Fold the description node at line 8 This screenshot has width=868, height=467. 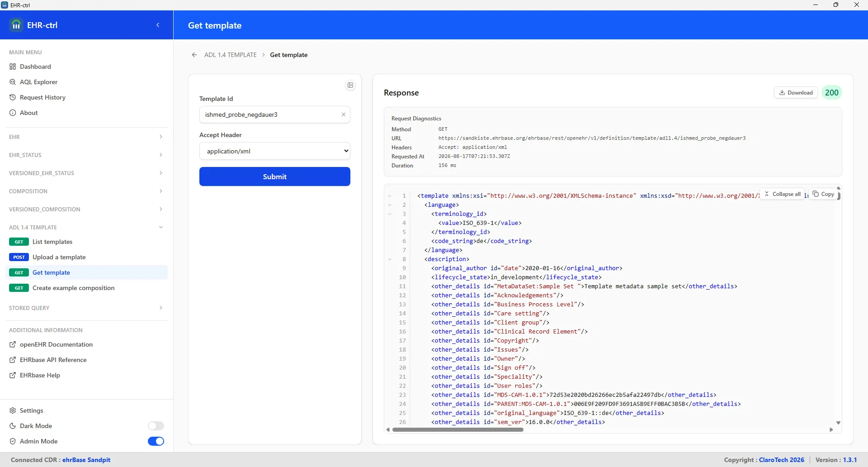[x=390, y=259]
